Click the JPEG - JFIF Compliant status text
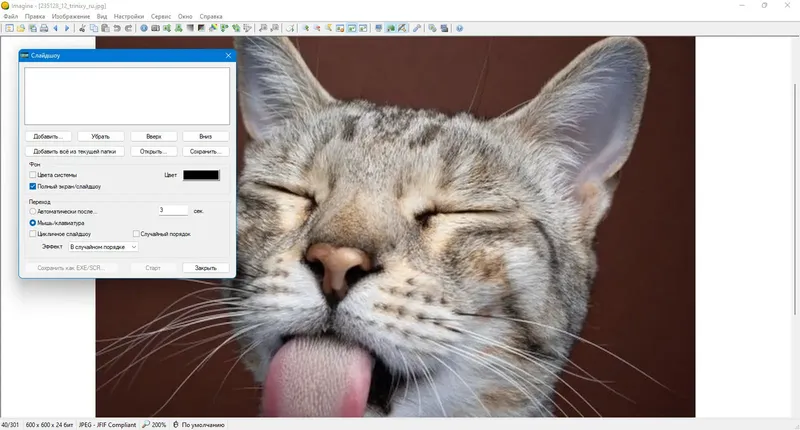Image resolution: width=800 pixels, height=430 pixels. 107,424
